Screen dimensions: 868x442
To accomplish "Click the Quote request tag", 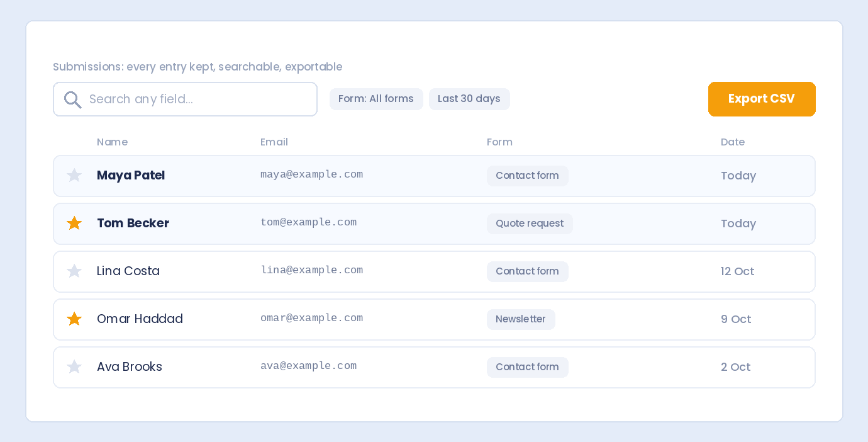I will [530, 224].
